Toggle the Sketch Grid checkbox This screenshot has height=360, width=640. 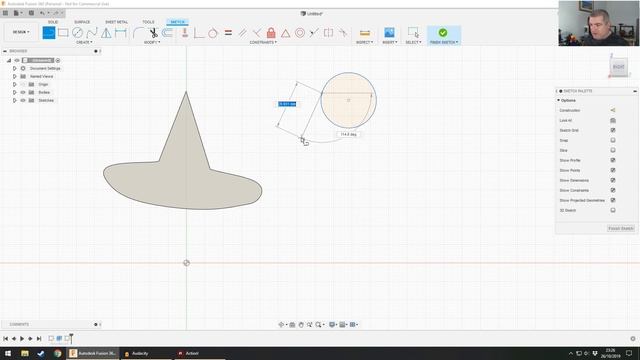coord(613,130)
